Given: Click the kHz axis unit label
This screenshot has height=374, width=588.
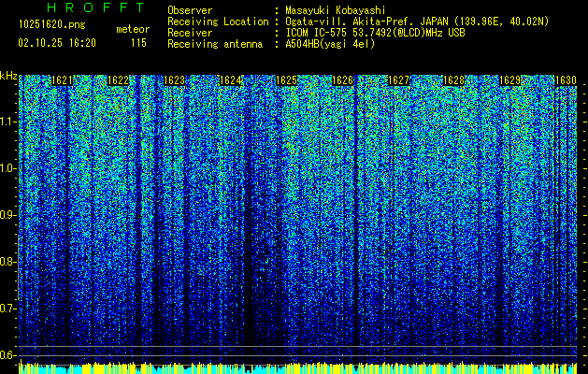Looking at the screenshot, I should coord(8,77).
